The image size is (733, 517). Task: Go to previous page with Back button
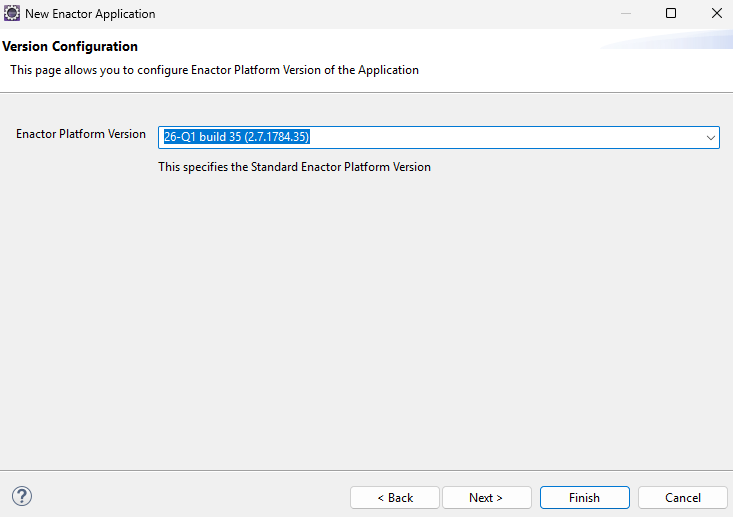(x=394, y=497)
